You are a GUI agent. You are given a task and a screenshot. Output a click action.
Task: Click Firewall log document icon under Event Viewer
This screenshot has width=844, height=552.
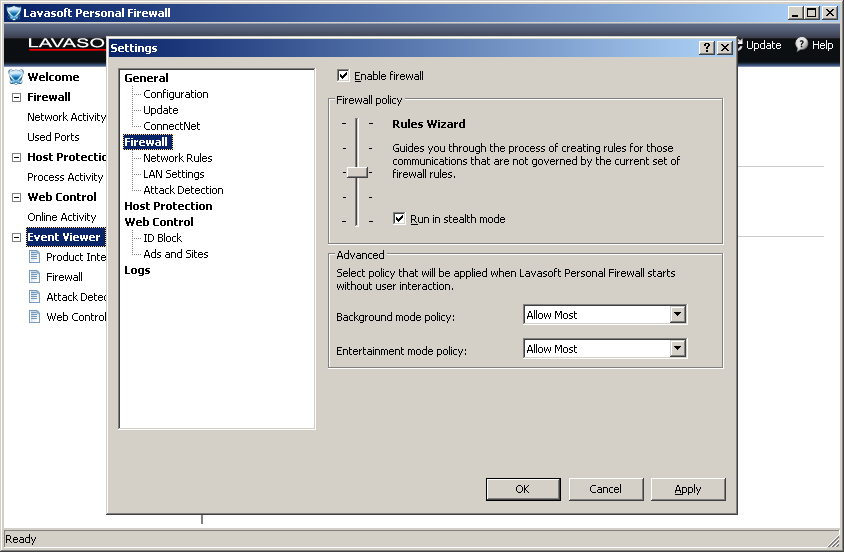pyautogui.click(x=34, y=277)
